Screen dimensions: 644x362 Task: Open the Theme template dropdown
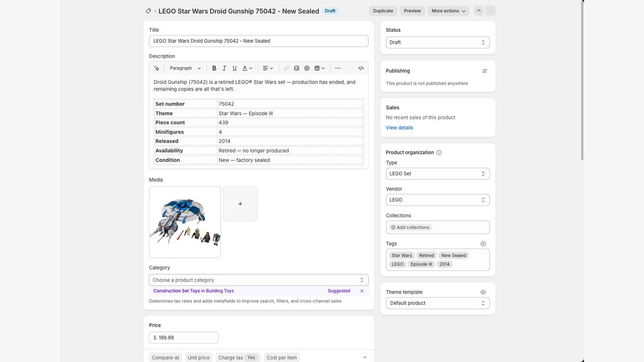click(x=438, y=303)
